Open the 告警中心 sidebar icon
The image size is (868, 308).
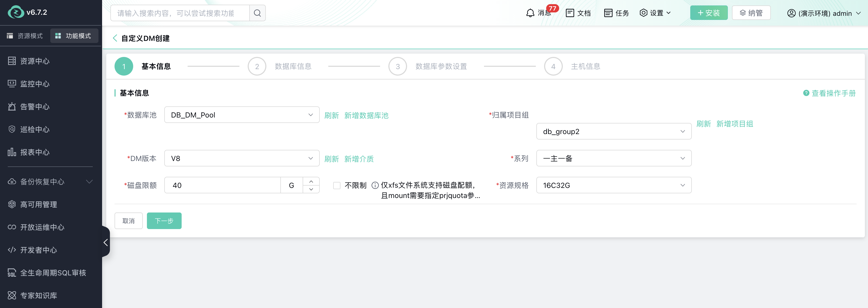tap(12, 106)
